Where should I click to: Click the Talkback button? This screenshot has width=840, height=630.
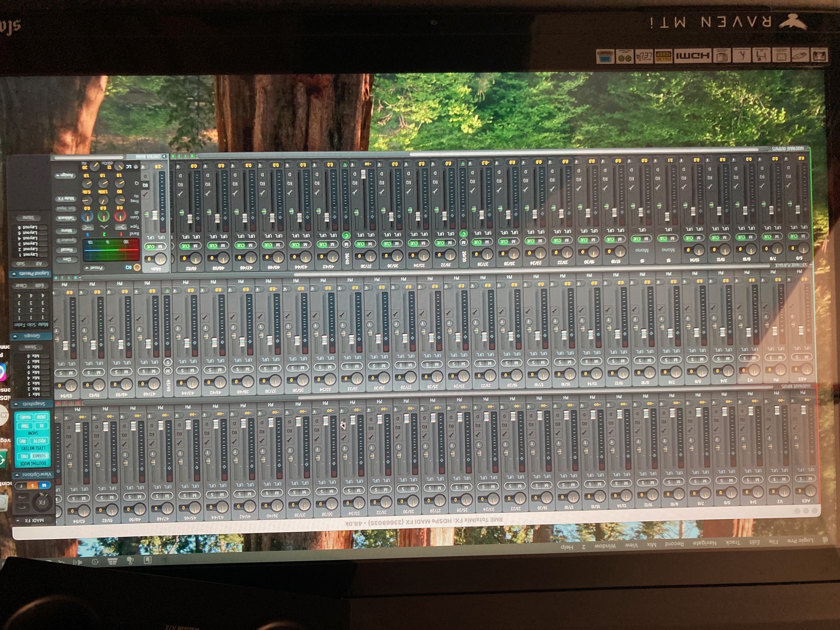(x=66, y=218)
